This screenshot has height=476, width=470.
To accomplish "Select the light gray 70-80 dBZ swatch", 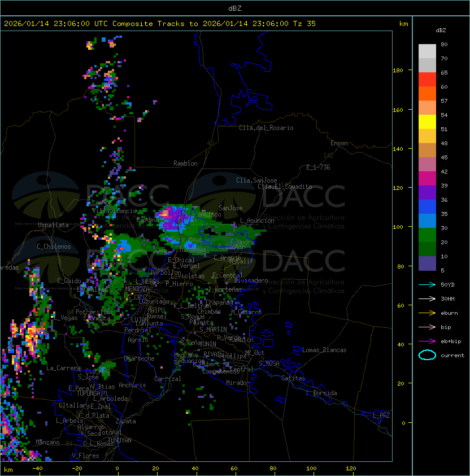I will click(x=427, y=51).
